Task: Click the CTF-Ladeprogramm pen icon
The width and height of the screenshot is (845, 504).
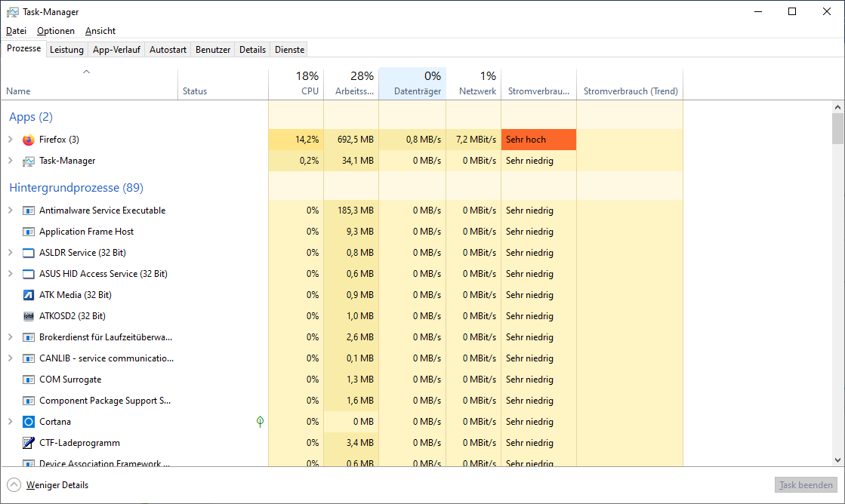Action: [x=29, y=443]
